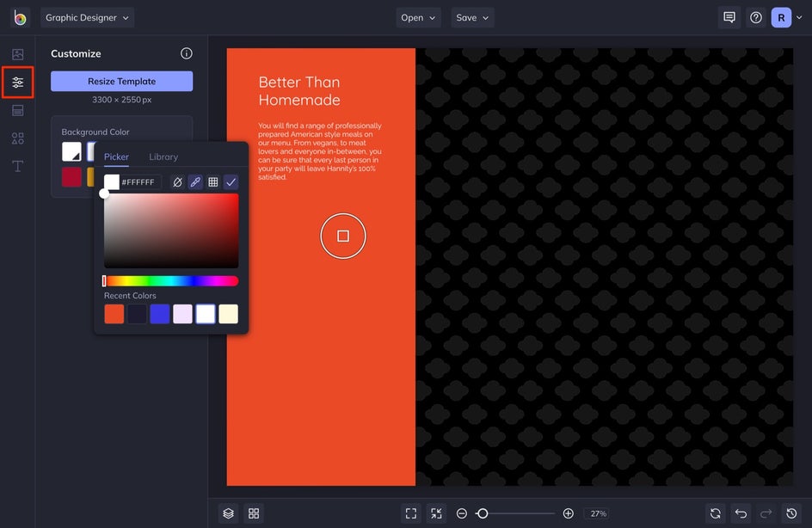Zoom in with the plus icon
This screenshot has width=812, height=528.
tap(568, 513)
